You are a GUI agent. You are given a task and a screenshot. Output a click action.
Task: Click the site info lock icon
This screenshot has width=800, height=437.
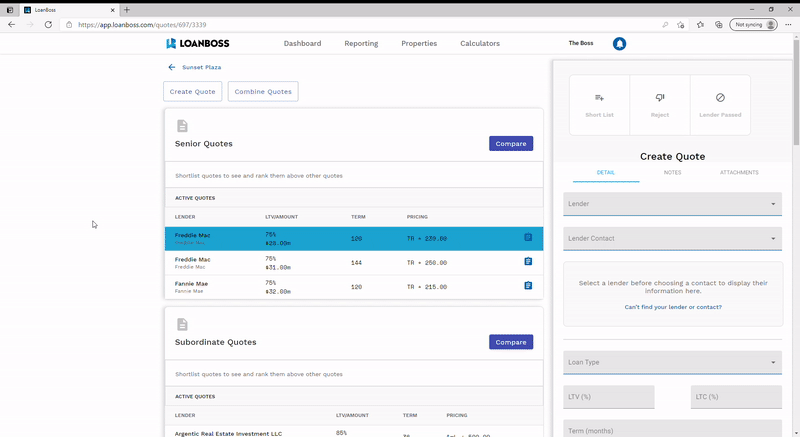(x=69, y=24)
